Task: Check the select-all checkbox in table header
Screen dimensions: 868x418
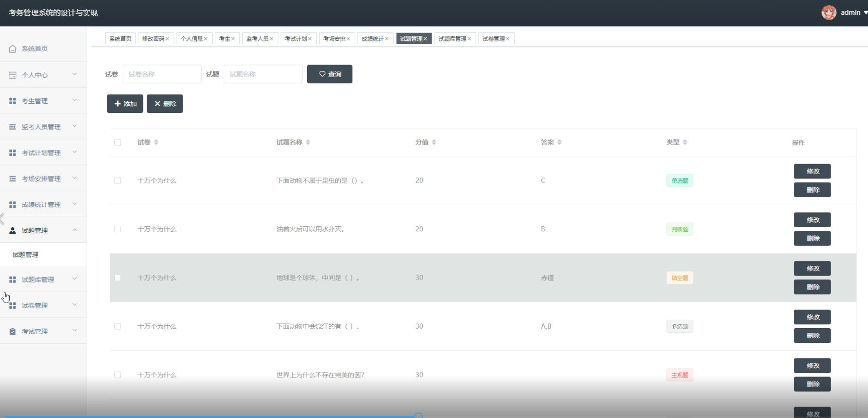Action: pyautogui.click(x=118, y=142)
